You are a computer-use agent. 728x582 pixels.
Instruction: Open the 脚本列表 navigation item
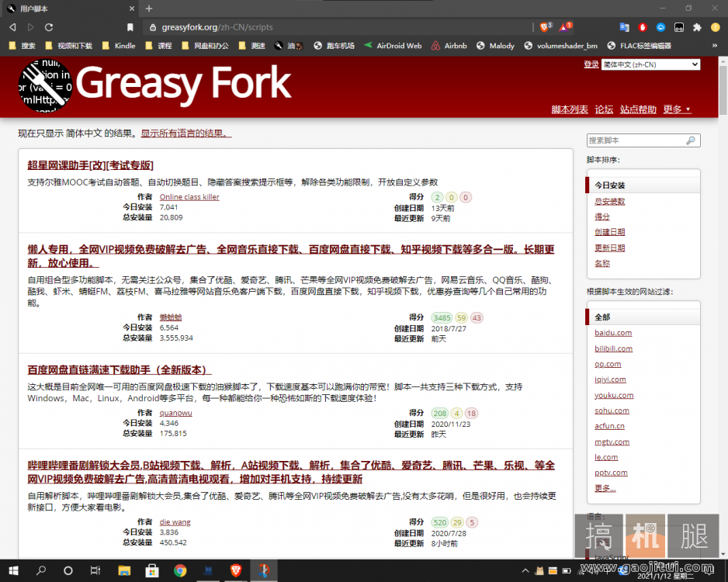[570, 109]
